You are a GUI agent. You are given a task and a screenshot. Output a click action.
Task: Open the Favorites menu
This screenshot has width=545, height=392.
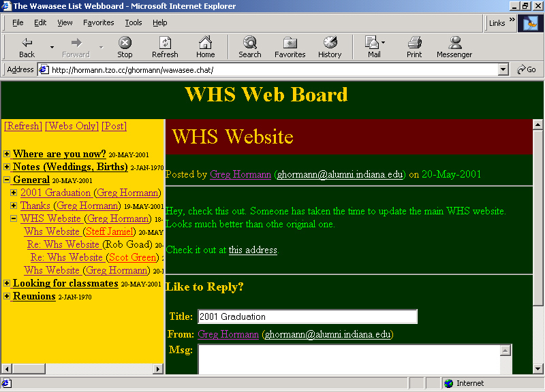pyautogui.click(x=99, y=22)
